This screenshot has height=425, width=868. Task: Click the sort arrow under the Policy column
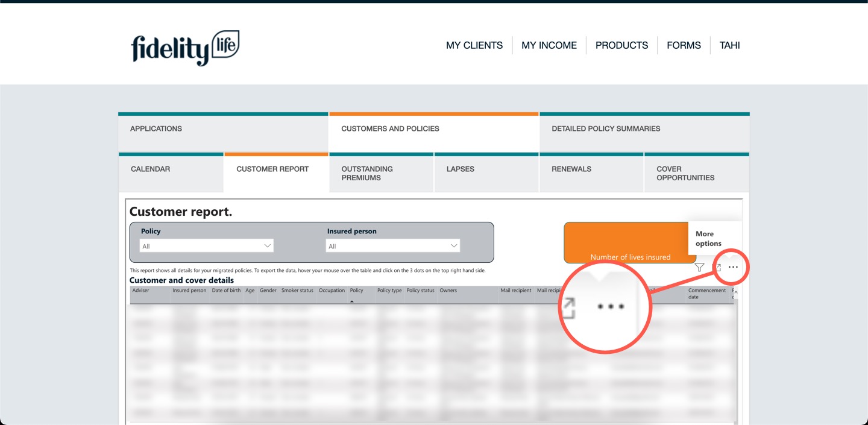(x=351, y=301)
